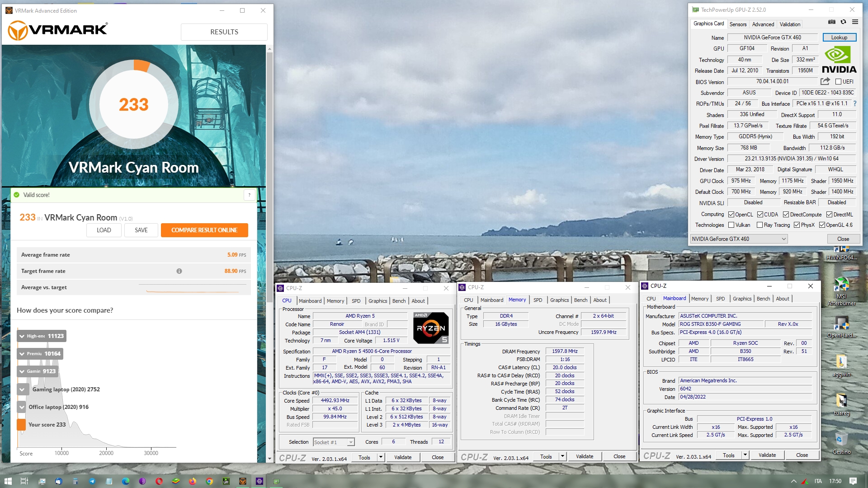Open the Tools dropdown arrow in the CPU-Z CPU tab window
The width and height of the screenshot is (868, 488).
(x=381, y=457)
